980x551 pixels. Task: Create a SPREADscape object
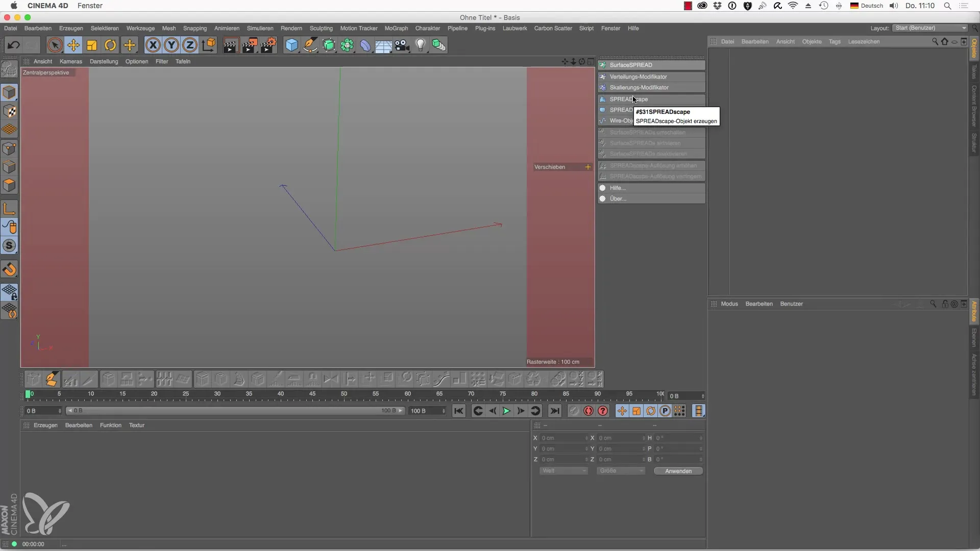coord(652,99)
